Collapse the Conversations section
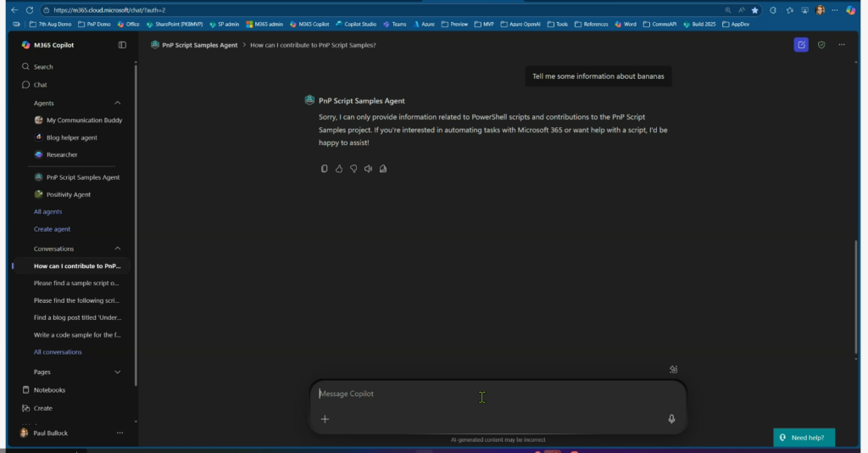Image resolution: width=868 pixels, height=453 pixels. [x=117, y=249]
